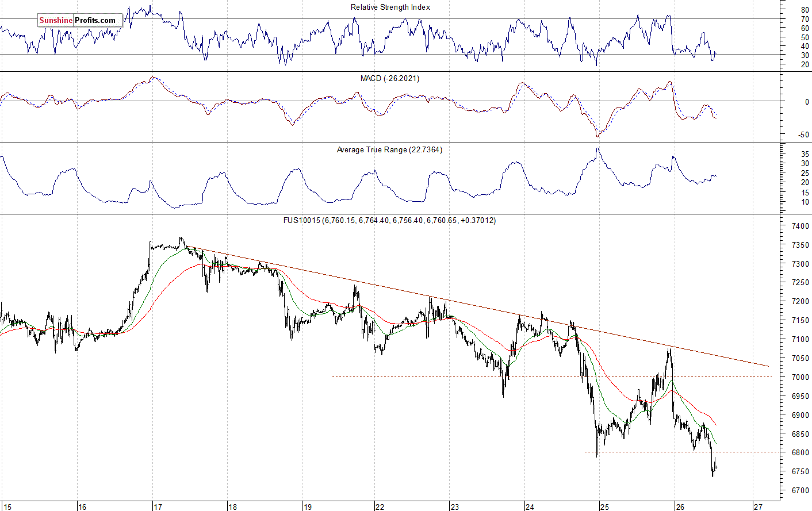This screenshot has height=511, width=812.
Task: Click the date 25 on time axis
Action: pos(604,507)
